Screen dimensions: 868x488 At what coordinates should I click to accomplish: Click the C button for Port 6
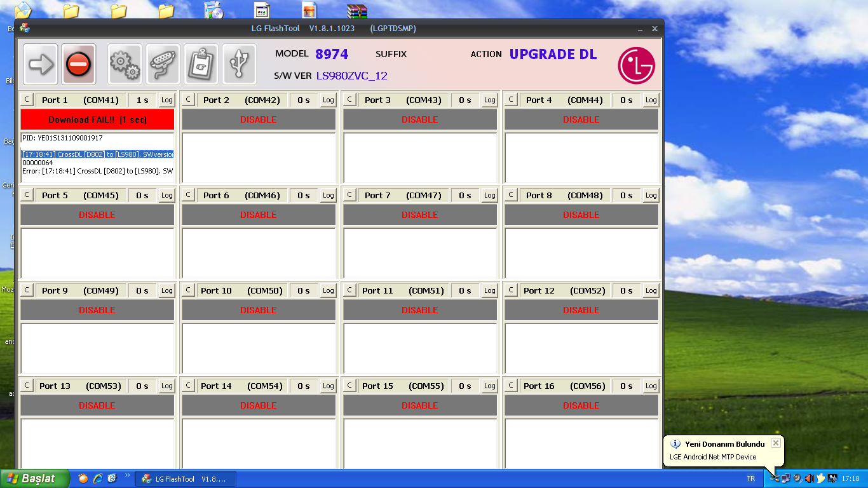[x=188, y=195]
